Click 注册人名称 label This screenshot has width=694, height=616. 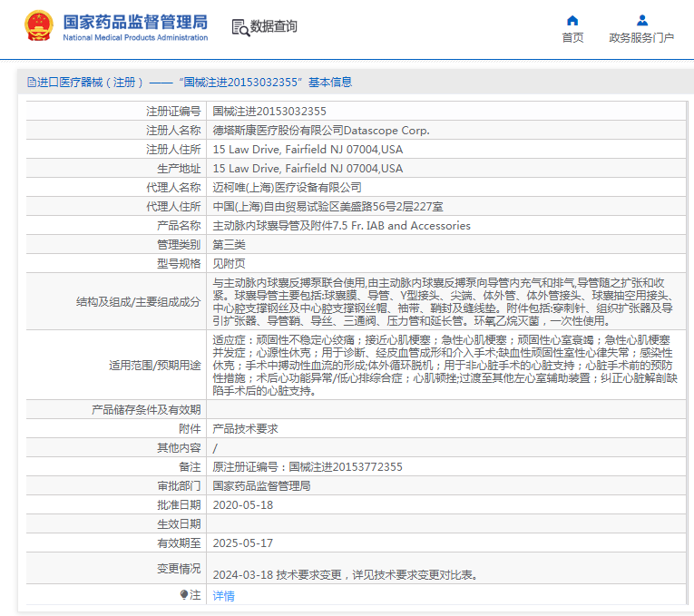coord(173,130)
